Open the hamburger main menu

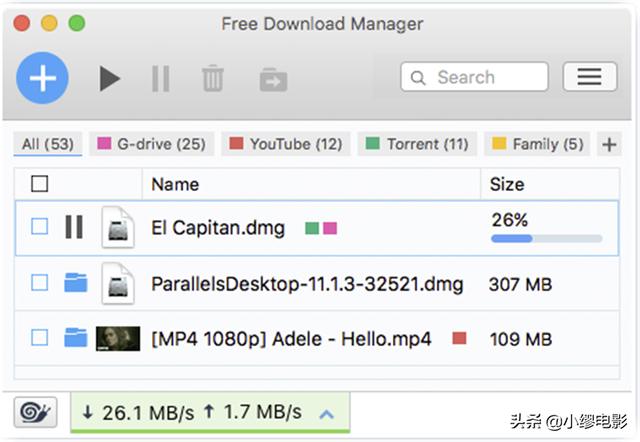(589, 77)
